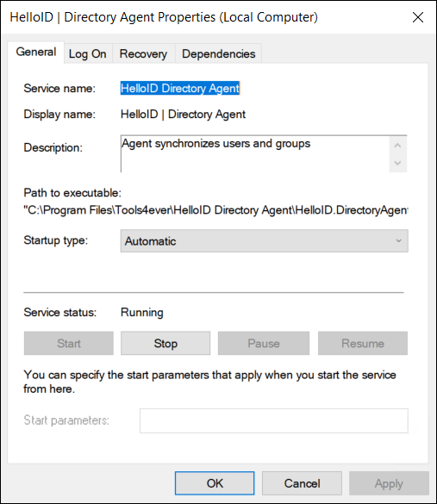Click the Description scroll down arrow

click(397, 163)
